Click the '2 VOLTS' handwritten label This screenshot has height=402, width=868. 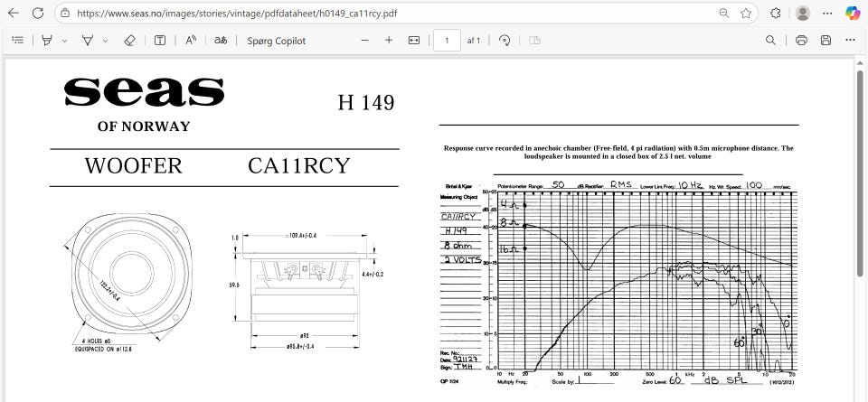pyautogui.click(x=462, y=260)
